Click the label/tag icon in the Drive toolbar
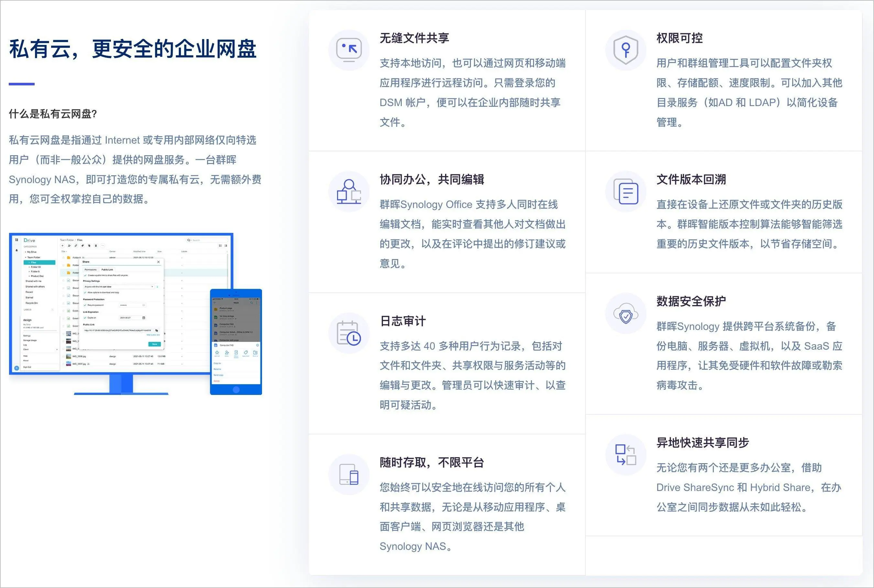Image resolution: width=874 pixels, height=588 pixels. coord(83,246)
